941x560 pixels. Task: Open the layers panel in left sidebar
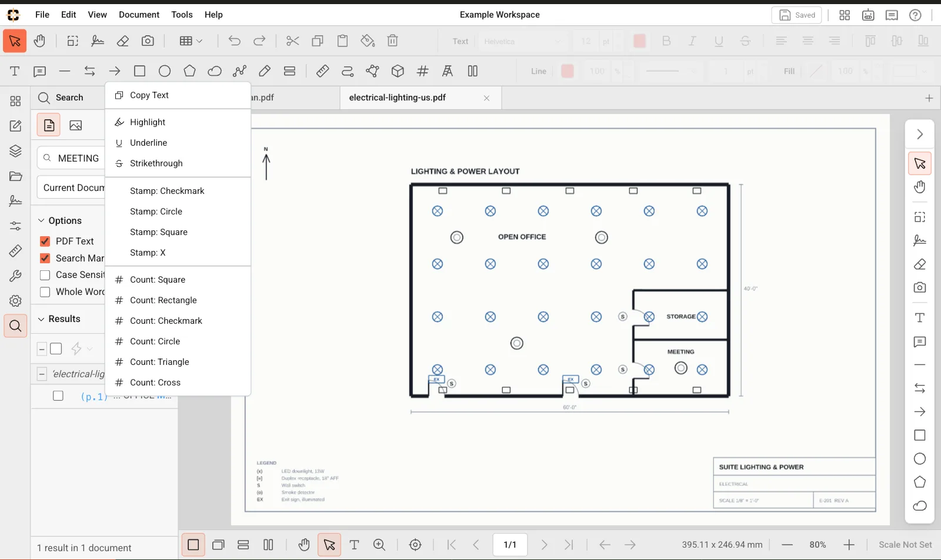(x=15, y=151)
